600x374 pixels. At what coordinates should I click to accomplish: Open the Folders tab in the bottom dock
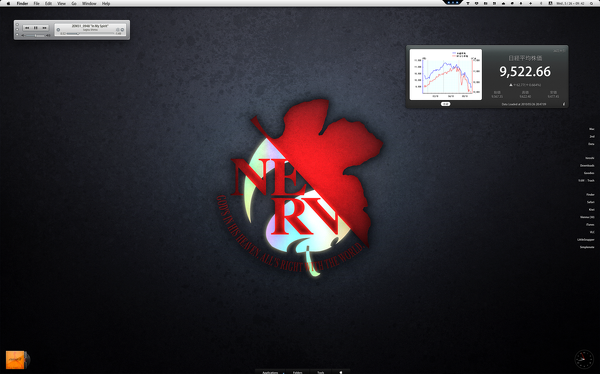tap(298, 372)
